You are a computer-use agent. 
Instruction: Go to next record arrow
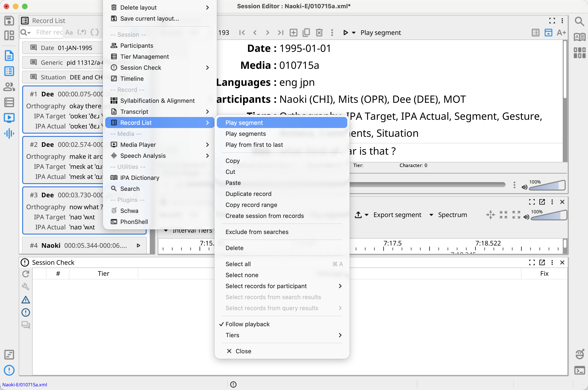(268, 33)
